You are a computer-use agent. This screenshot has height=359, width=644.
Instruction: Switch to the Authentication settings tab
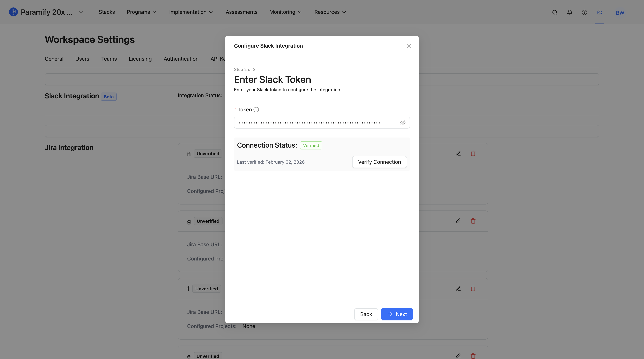pyautogui.click(x=181, y=59)
